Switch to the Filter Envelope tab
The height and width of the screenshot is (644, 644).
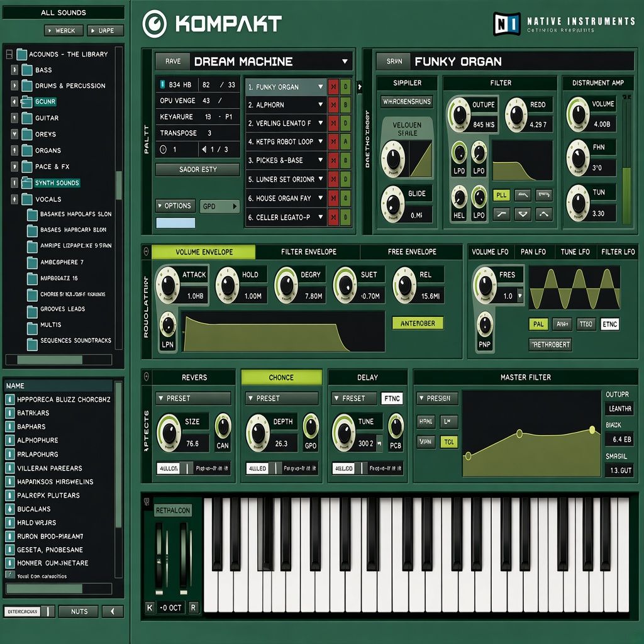tap(308, 252)
